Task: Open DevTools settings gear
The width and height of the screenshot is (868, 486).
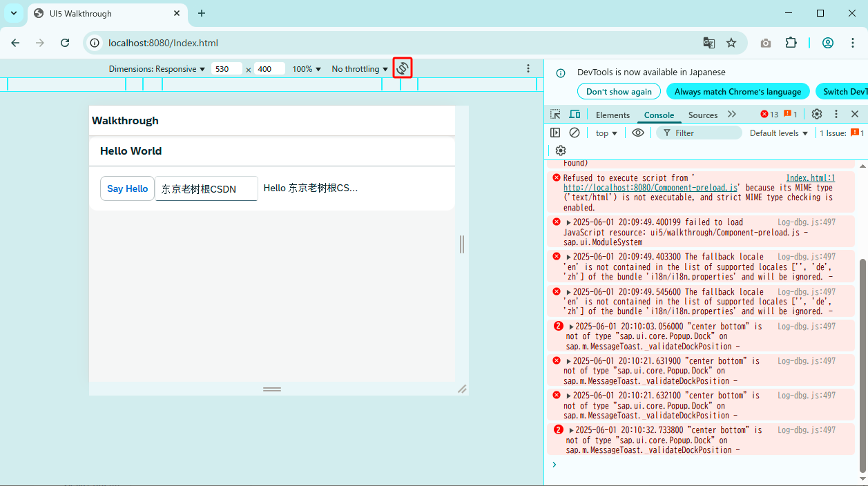Action: [x=816, y=114]
